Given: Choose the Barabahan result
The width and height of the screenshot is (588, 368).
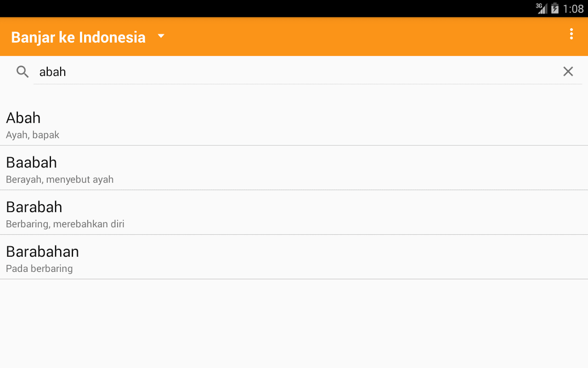Looking at the screenshot, I should (294, 257).
